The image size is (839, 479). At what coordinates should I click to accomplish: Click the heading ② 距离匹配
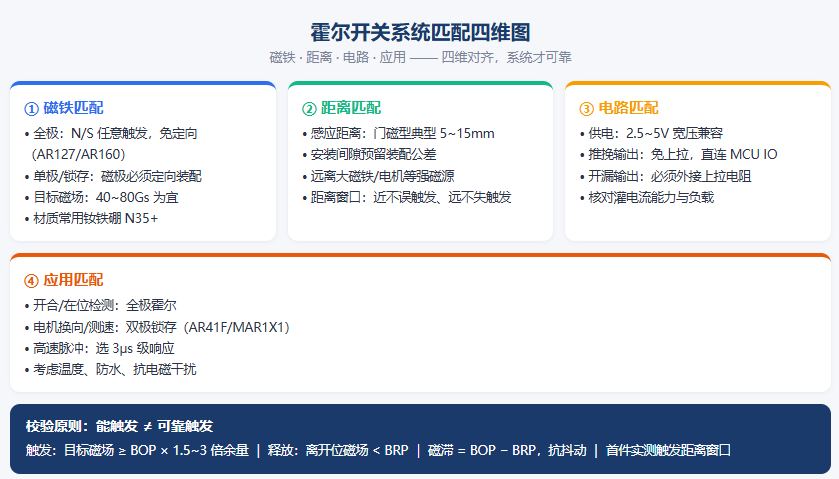click(x=341, y=108)
